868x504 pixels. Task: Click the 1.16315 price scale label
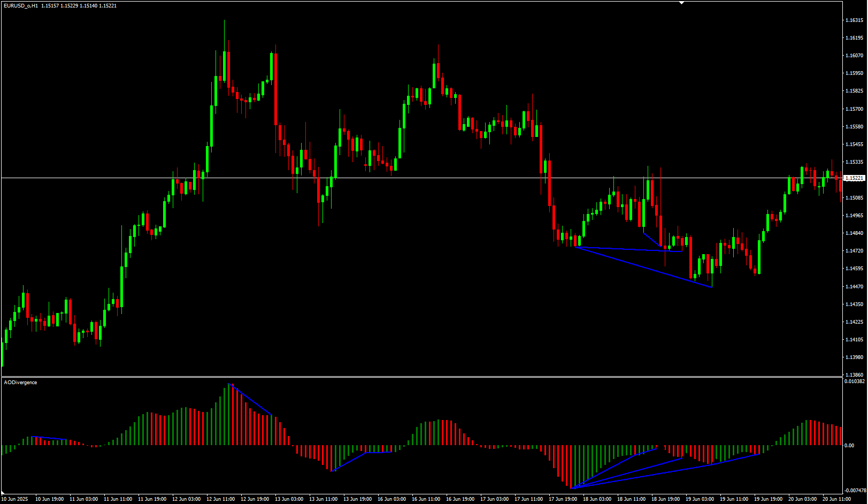[854, 20]
